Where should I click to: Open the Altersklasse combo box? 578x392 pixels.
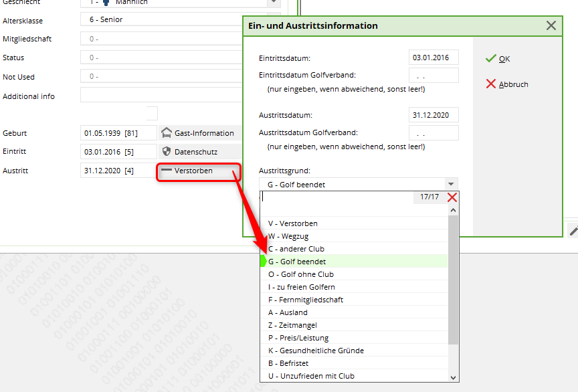tap(161, 19)
